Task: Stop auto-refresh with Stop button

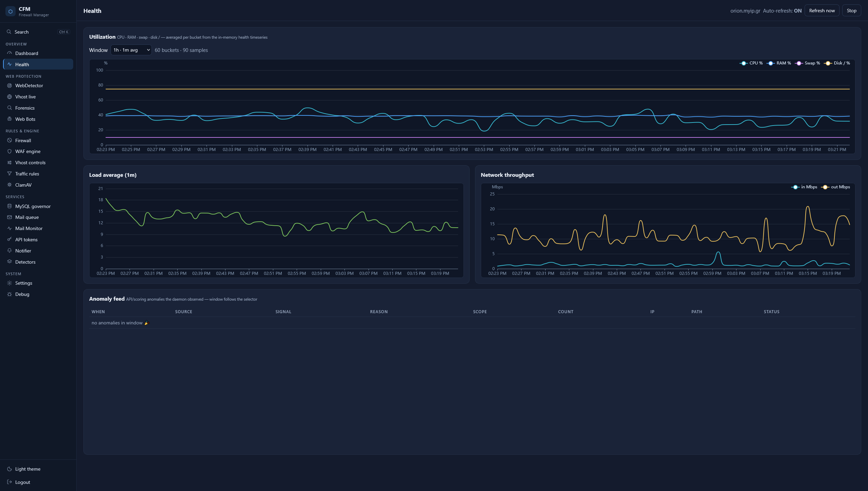Action: [851, 11]
